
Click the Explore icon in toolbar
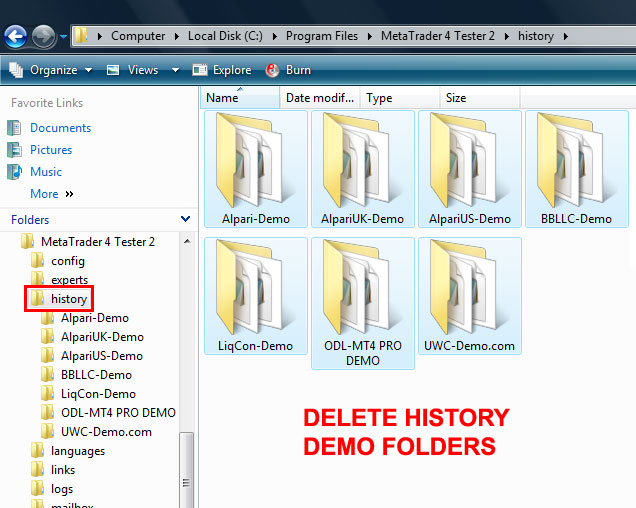[x=200, y=70]
